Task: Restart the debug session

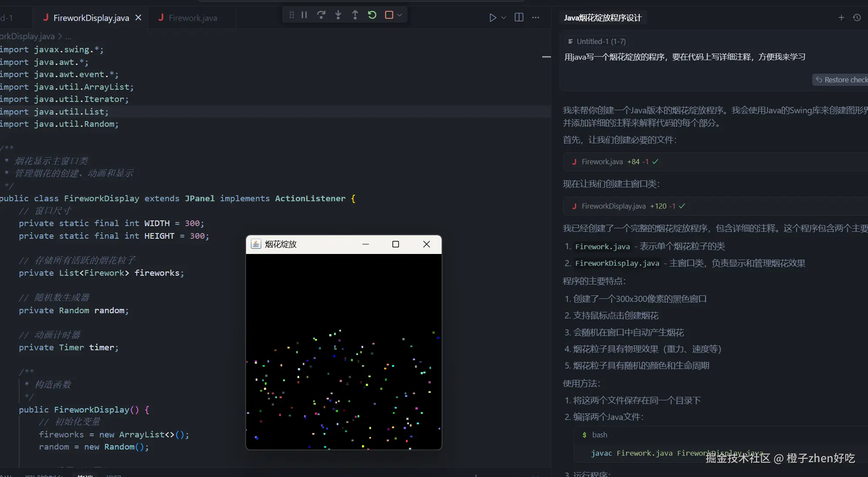Action: point(372,15)
